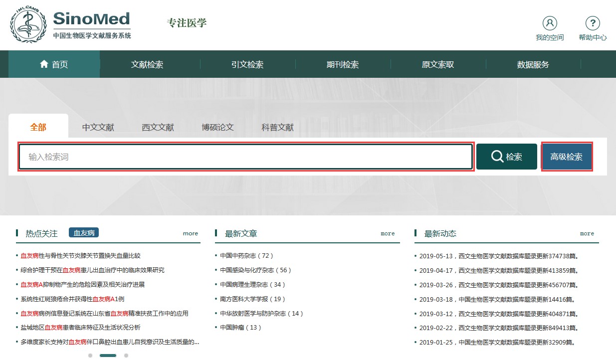Switch to 中文文献 search tab
Viewport: 616px width, 364px height.
(x=98, y=127)
